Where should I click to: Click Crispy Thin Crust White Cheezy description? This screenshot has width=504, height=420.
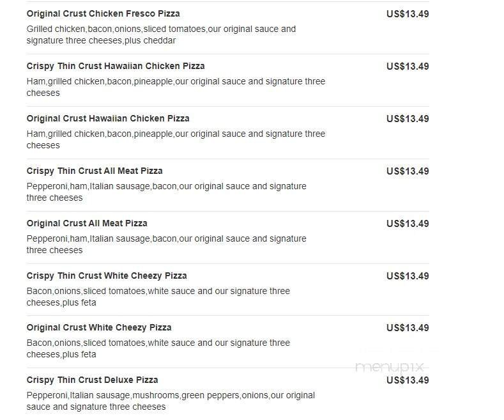coord(158,297)
